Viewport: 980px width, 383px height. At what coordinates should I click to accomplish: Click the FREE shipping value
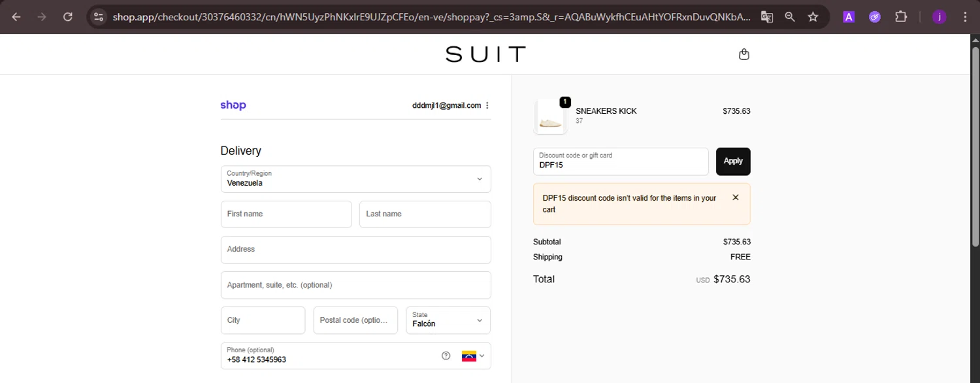[740, 257]
